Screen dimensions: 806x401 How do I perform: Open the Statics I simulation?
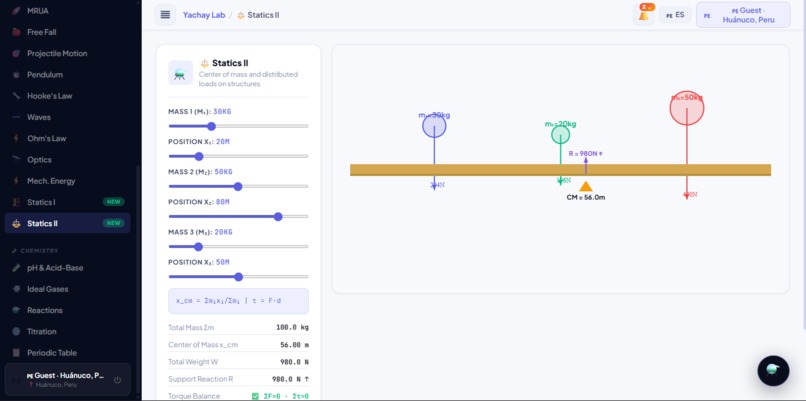tap(67, 202)
